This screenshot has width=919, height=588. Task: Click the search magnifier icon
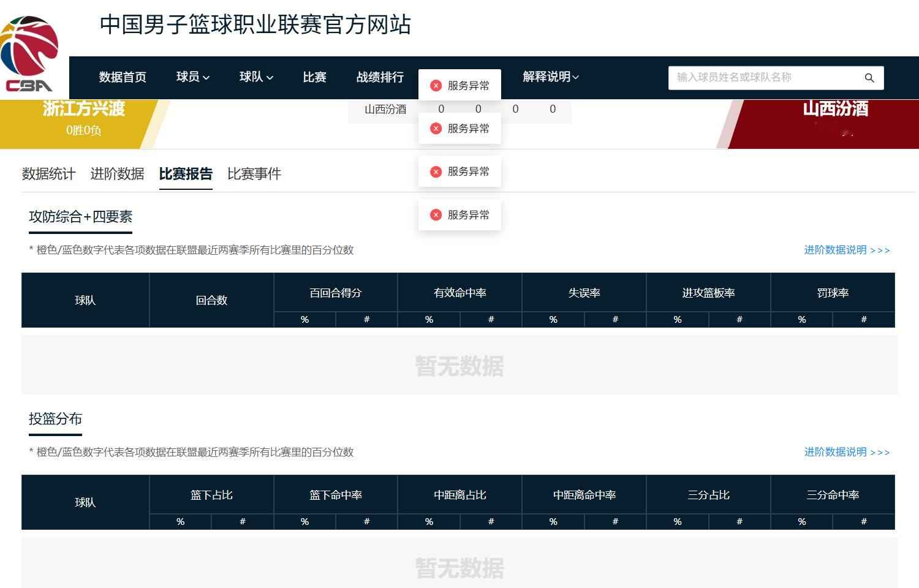pyautogui.click(x=869, y=78)
